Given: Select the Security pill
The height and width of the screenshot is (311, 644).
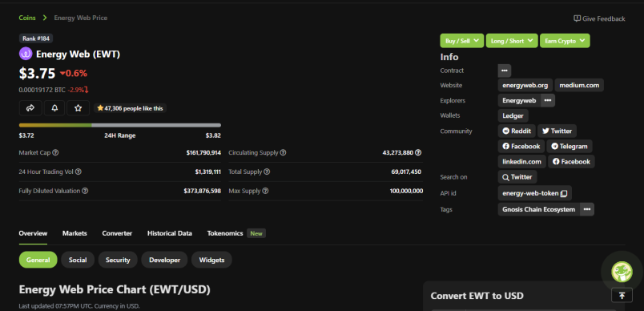Looking at the screenshot, I should (x=118, y=260).
